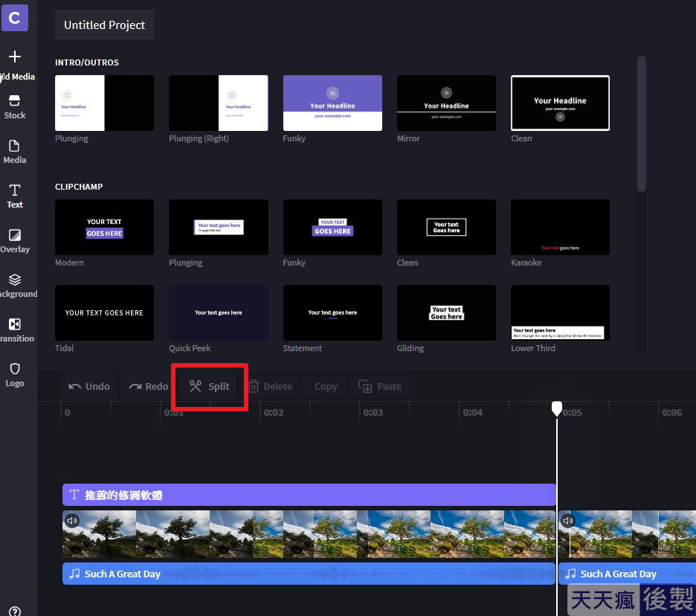Choose the Modern text style
Viewport: 696px width, 616px height.
click(x=104, y=228)
